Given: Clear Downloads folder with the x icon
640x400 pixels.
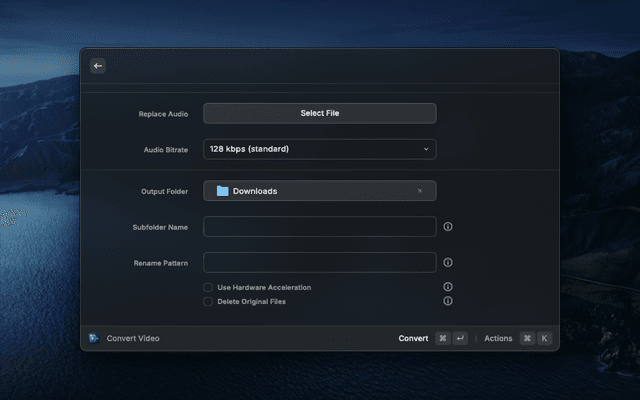Looking at the screenshot, I should (420, 191).
